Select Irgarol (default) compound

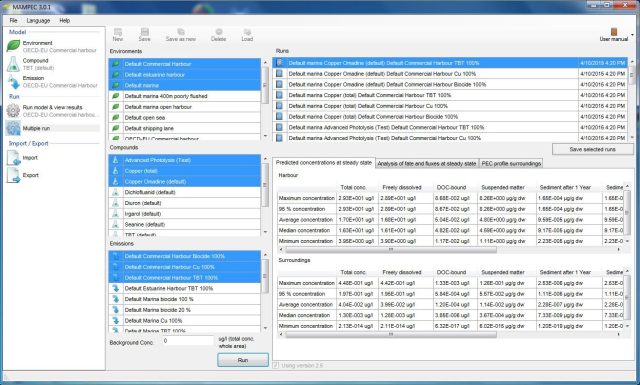pyautogui.click(x=184, y=214)
